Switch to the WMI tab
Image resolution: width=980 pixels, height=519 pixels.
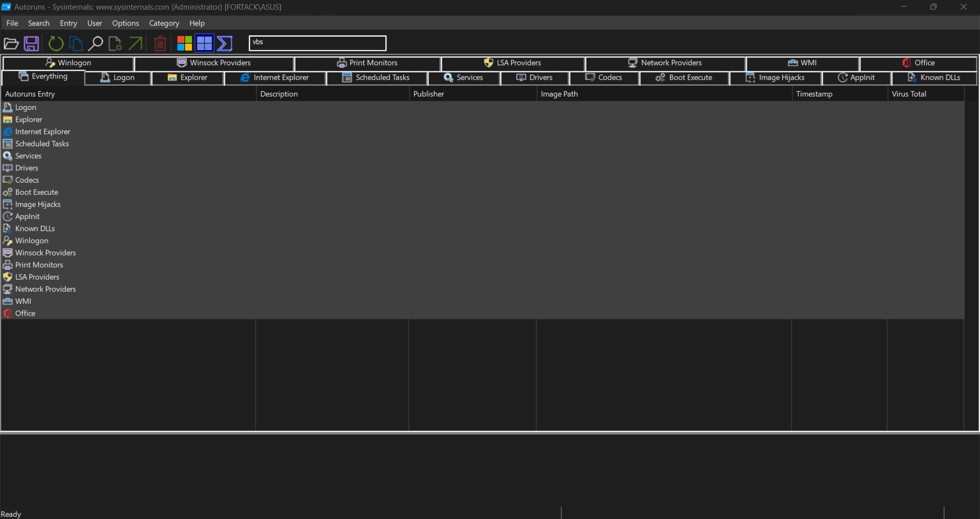[x=803, y=63]
